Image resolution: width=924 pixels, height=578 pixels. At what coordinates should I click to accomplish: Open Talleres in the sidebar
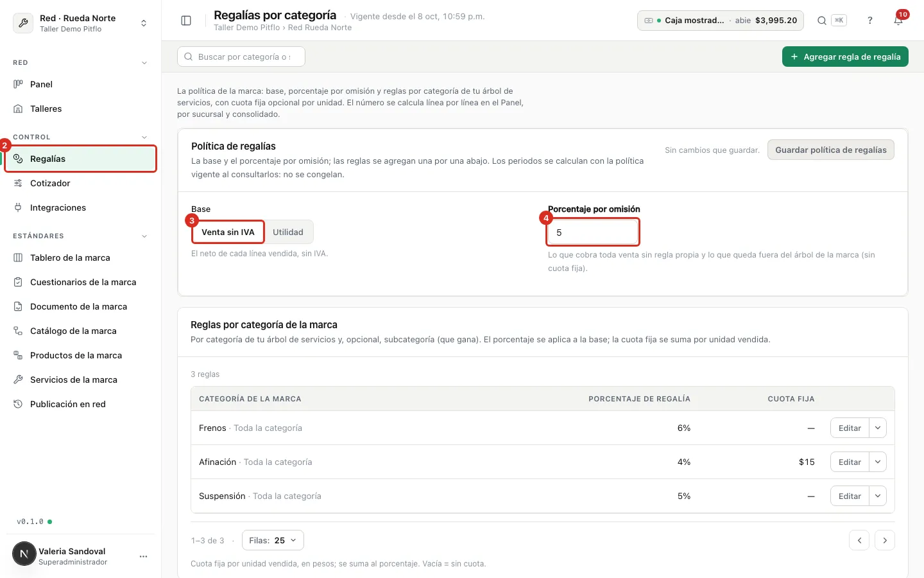[81, 109]
